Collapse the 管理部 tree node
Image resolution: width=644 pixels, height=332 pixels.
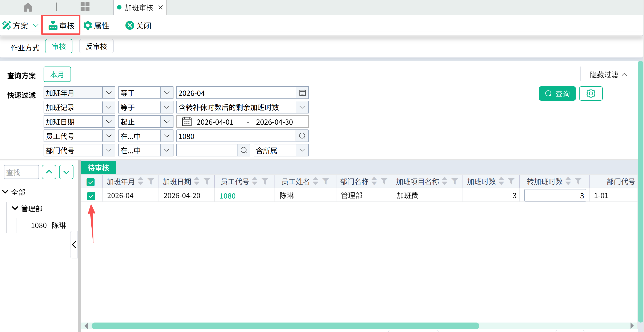(x=15, y=208)
